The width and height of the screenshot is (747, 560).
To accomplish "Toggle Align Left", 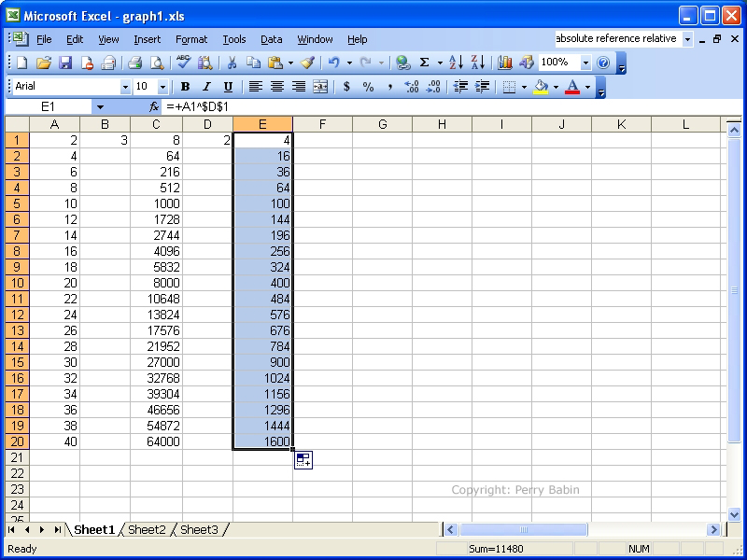I will point(256,87).
